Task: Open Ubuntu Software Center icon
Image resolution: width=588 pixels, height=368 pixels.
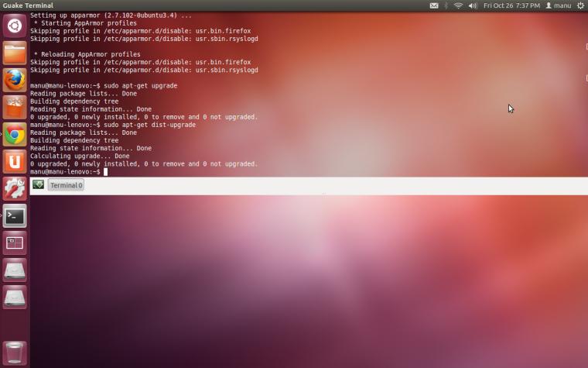Action: (x=15, y=108)
